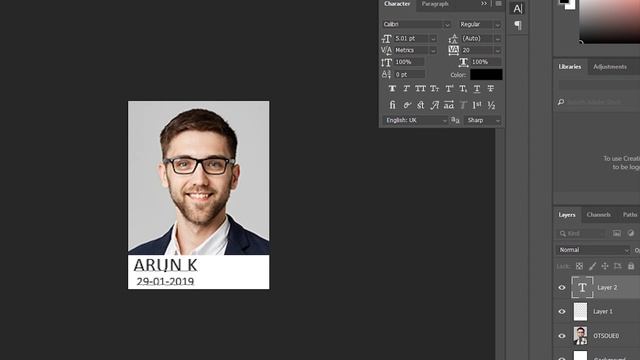Select the OTSOUE0 layer photo thumbnail
Image resolution: width=640 pixels, height=360 pixels.
click(x=580, y=336)
